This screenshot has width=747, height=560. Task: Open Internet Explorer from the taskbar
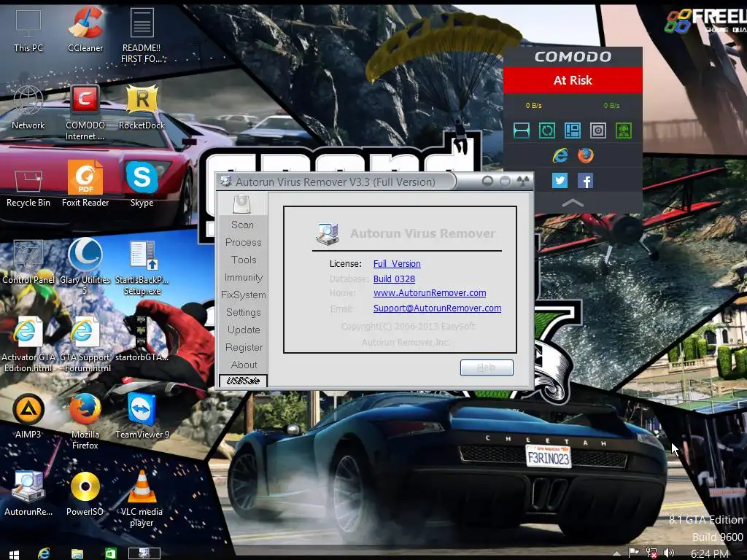point(44,553)
